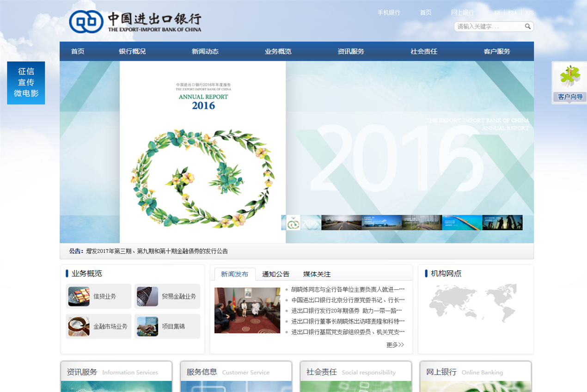
Task: Open the 业务概览 navigation menu
Action: (278, 51)
